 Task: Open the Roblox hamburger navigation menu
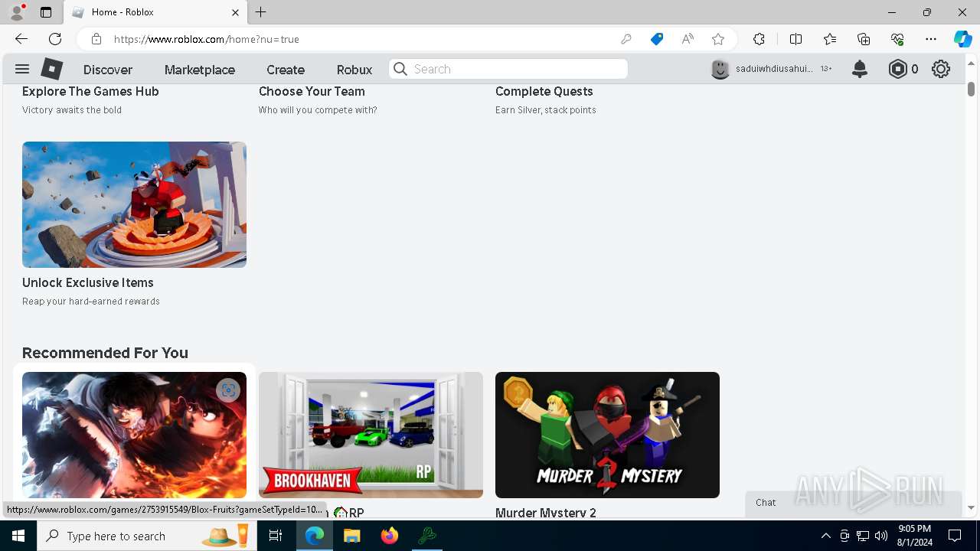coord(22,69)
